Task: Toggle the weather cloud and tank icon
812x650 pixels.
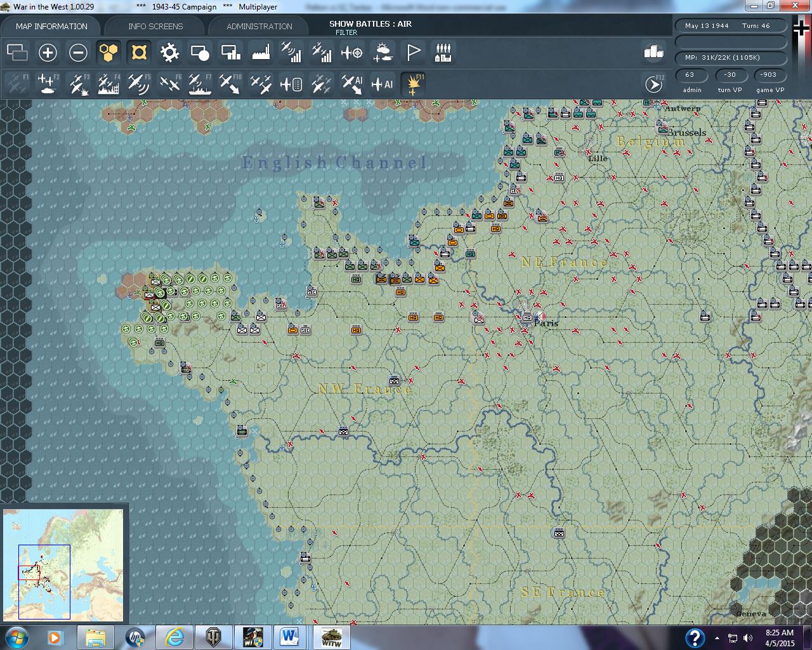Action: coord(383,52)
